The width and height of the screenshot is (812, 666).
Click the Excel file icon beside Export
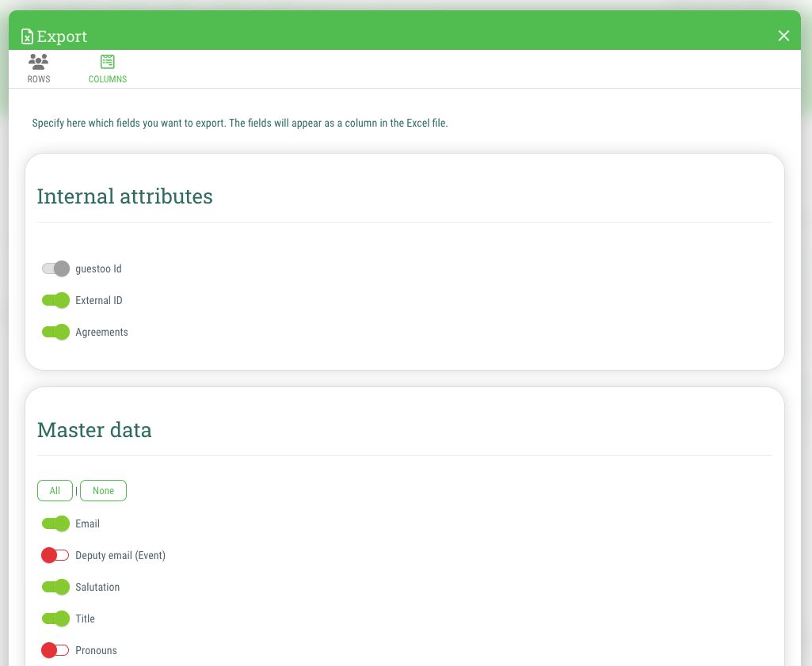(27, 36)
